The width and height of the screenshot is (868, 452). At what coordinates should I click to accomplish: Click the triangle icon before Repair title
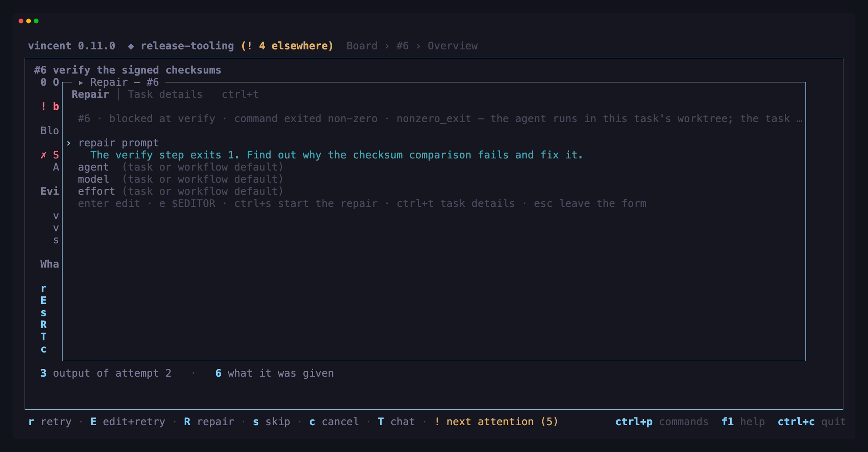click(x=81, y=83)
